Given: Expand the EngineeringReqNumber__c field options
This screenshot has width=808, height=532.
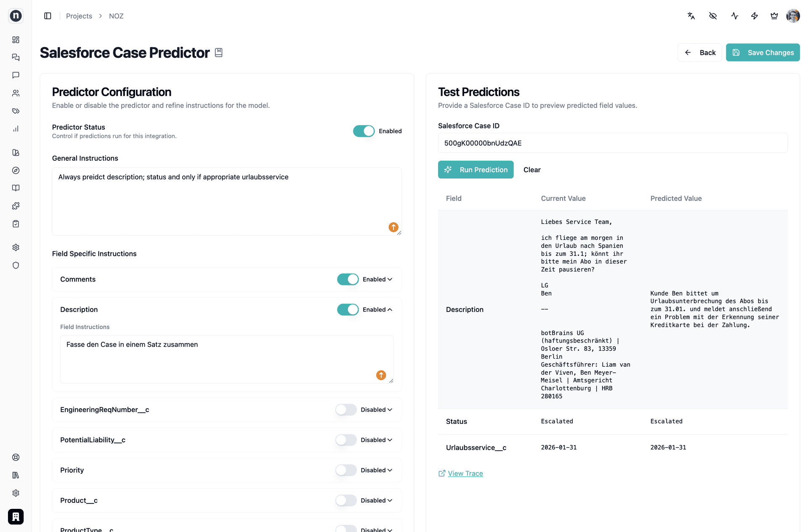Looking at the screenshot, I should pos(389,410).
